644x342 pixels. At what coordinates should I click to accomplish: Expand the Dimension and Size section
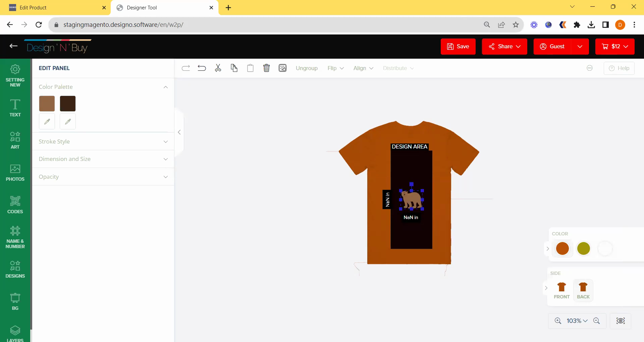click(x=103, y=159)
